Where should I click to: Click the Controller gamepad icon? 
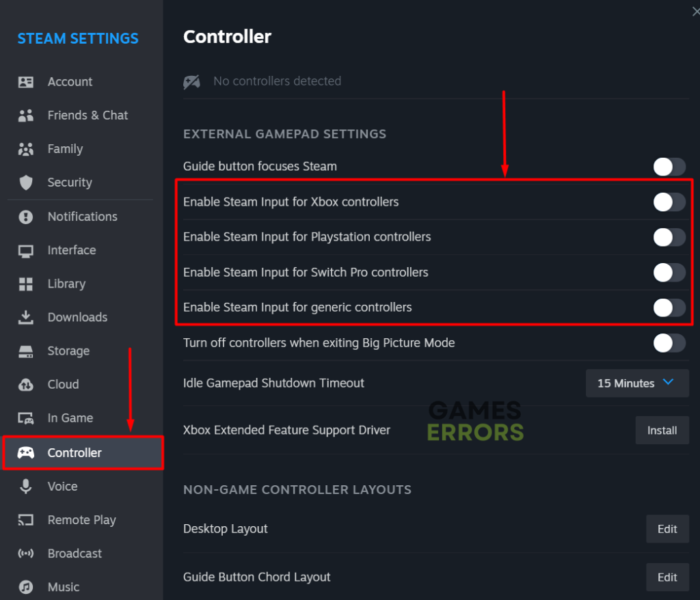tap(27, 452)
